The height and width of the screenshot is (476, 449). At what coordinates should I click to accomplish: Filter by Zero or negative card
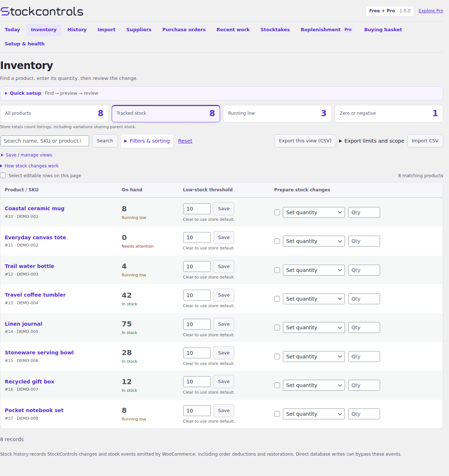coord(389,114)
